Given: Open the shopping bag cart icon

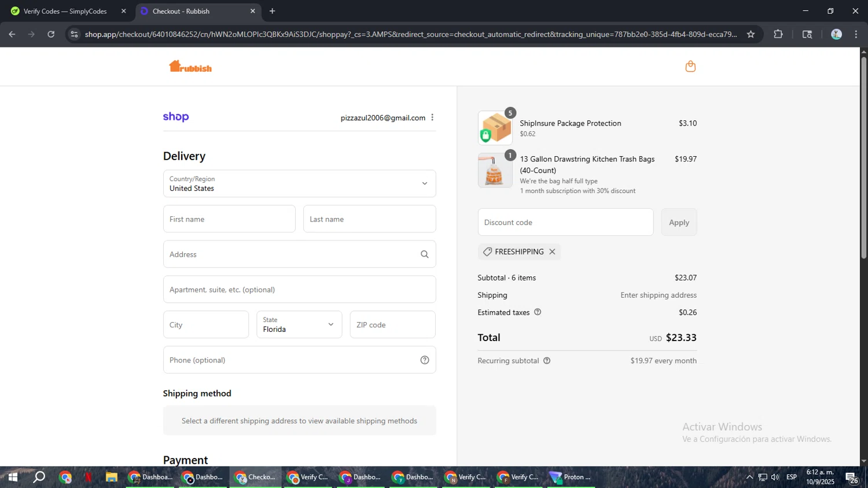Looking at the screenshot, I should tap(690, 66).
